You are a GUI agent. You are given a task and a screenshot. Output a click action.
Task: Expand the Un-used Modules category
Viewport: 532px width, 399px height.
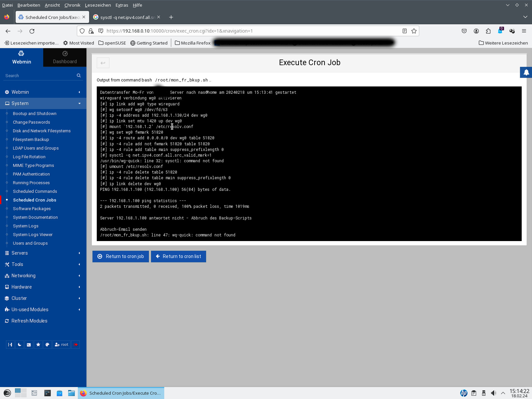pyautogui.click(x=43, y=310)
